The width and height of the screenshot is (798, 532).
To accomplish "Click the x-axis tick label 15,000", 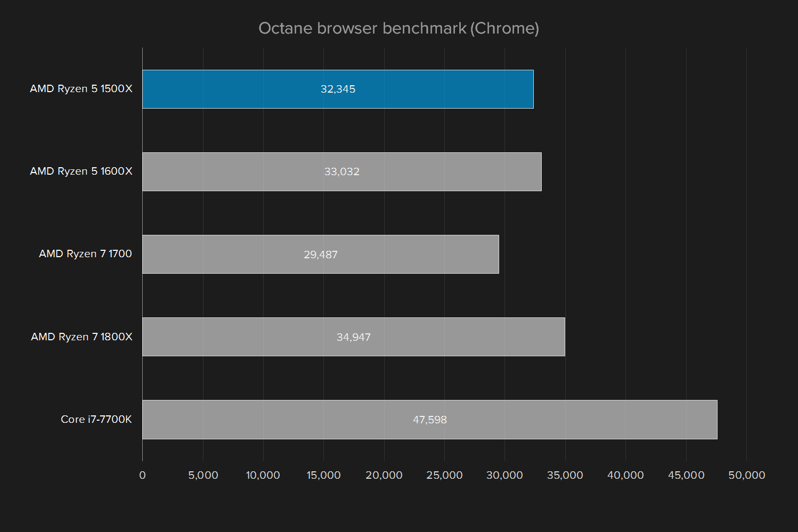I will pyautogui.click(x=323, y=475).
